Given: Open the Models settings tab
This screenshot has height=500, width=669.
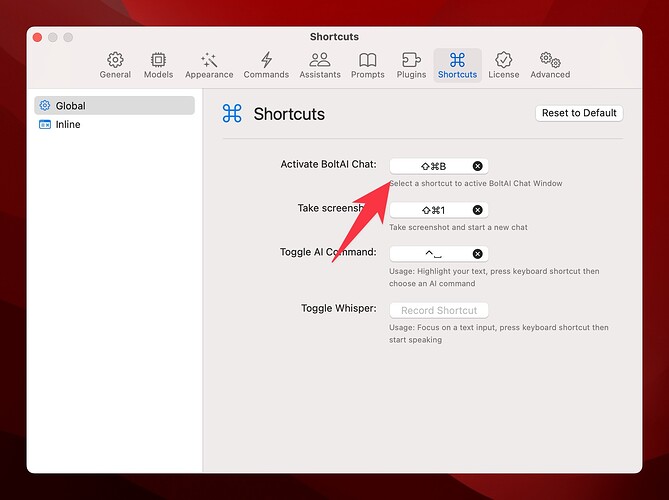Looking at the screenshot, I should 158,65.
